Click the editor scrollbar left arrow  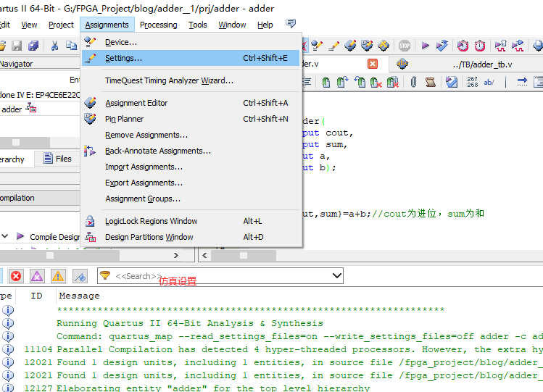pos(204,256)
